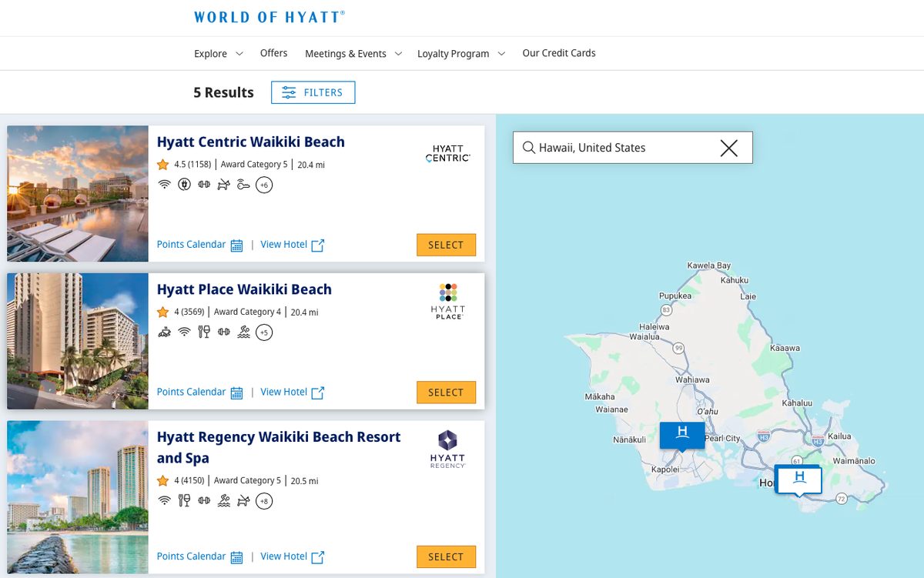Screen dimensions: 924x578
Task: Click Hyatt Place swimming pool icon
Action: coord(244,332)
